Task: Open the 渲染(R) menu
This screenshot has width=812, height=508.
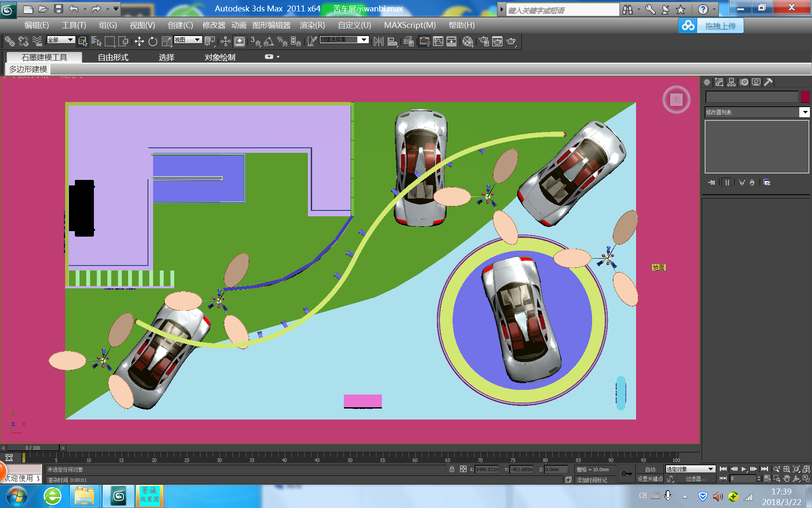Action: point(312,25)
